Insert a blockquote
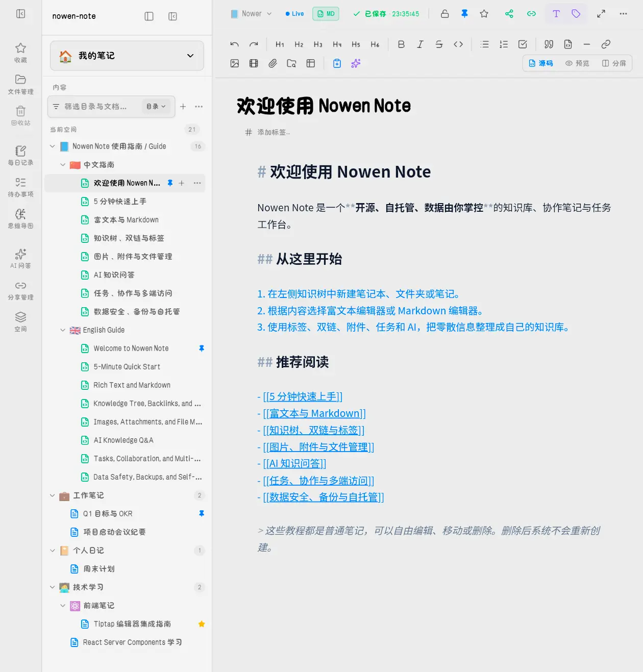 tap(549, 44)
